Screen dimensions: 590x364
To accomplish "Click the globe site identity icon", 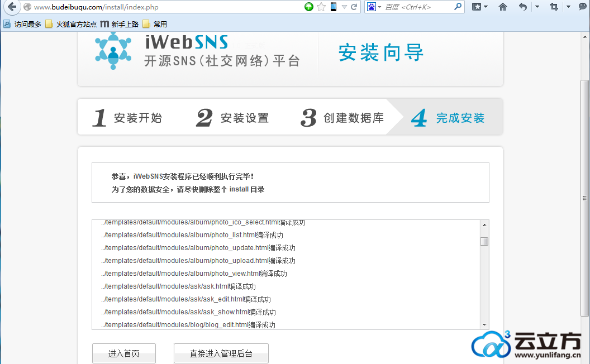I will [27, 7].
